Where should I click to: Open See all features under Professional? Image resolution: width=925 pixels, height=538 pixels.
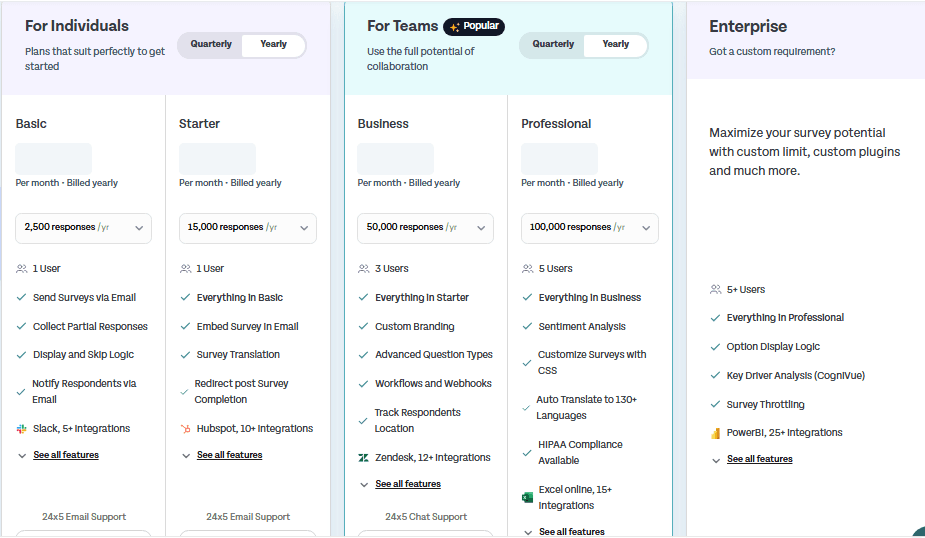(572, 532)
